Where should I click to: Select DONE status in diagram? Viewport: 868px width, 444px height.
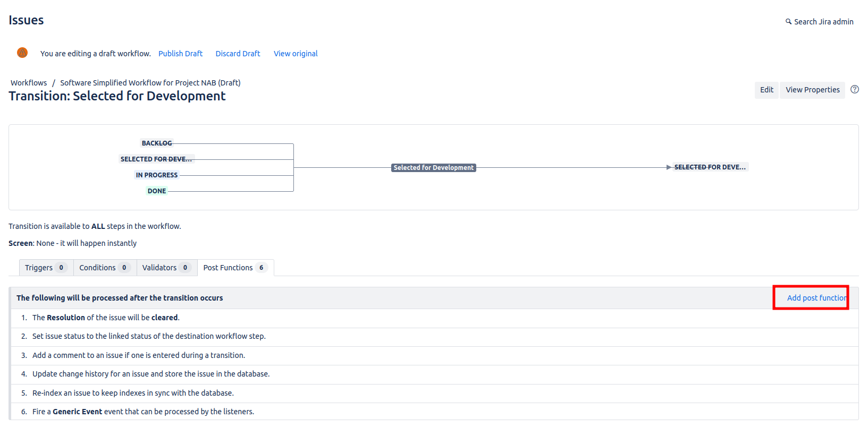tap(157, 191)
